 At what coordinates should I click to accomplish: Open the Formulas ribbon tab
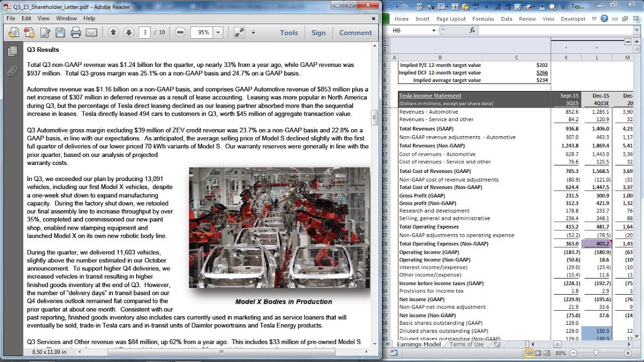click(483, 19)
